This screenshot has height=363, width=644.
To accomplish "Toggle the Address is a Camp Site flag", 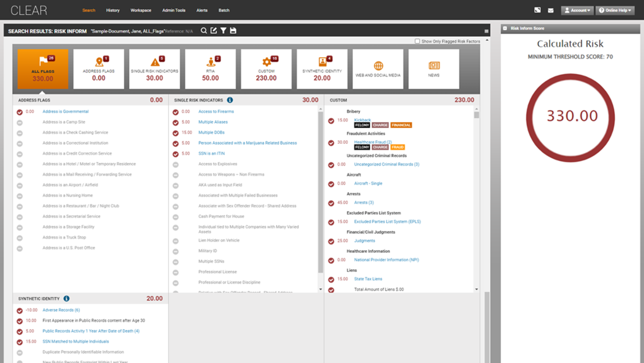I will pyautogui.click(x=20, y=122).
